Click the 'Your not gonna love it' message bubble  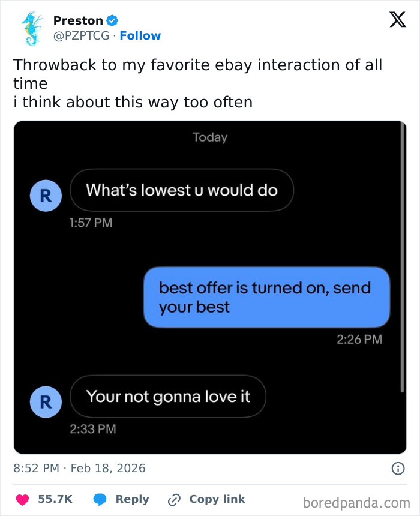pyautogui.click(x=168, y=396)
